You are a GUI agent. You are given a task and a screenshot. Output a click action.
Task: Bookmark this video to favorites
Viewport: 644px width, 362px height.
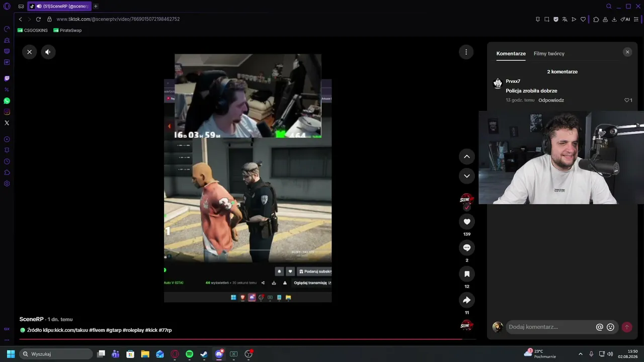coord(467,274)
